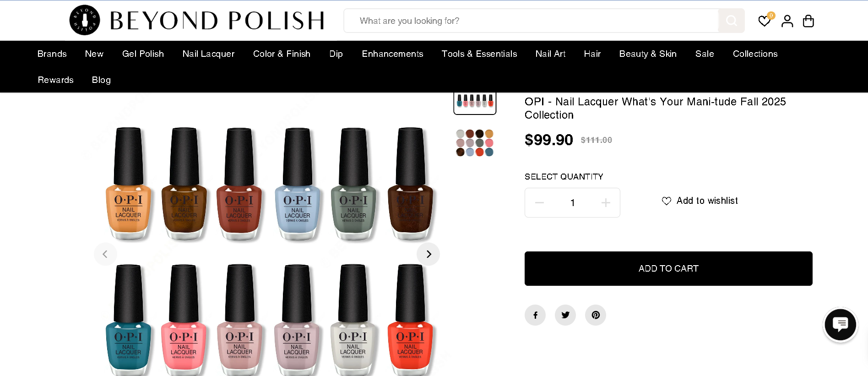868x376 pixels.
Task: Open the wishlist heart icon in header
Action: [x=765, y=21]
